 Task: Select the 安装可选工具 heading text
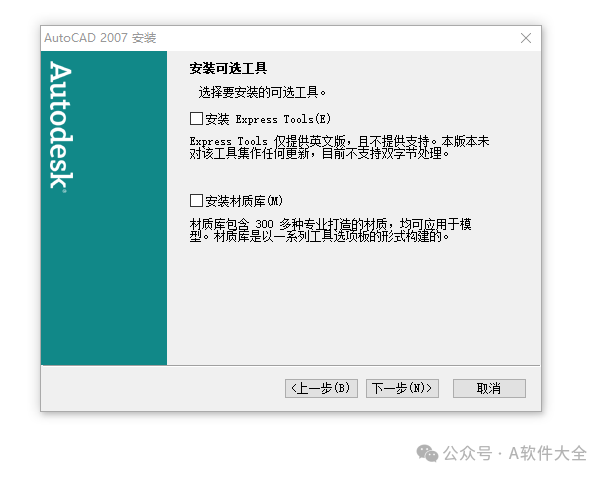pos(228,68)
